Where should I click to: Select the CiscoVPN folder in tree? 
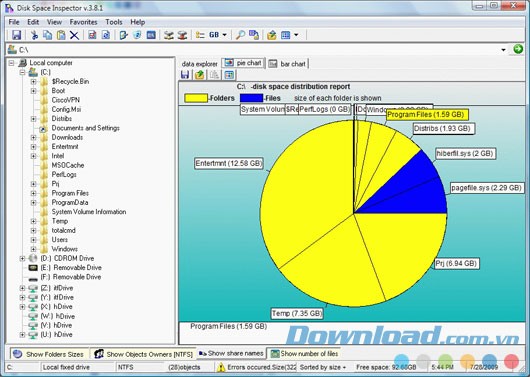click(66, 100)
